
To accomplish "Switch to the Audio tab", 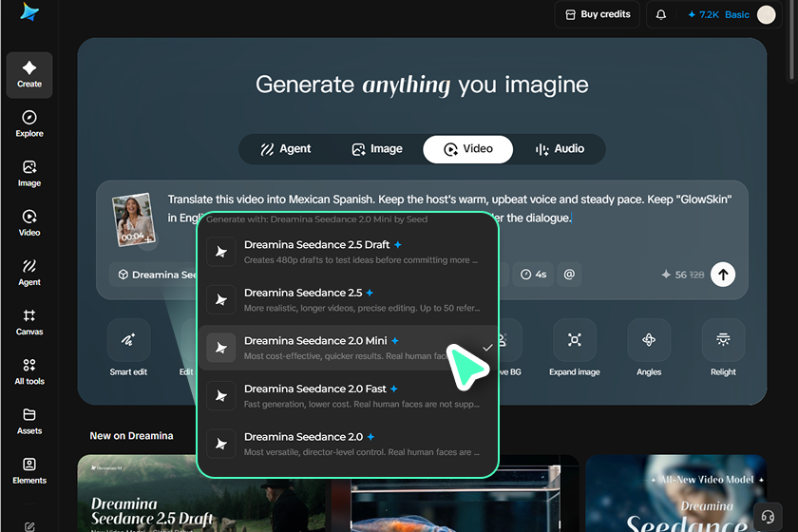I will (560, 149).
